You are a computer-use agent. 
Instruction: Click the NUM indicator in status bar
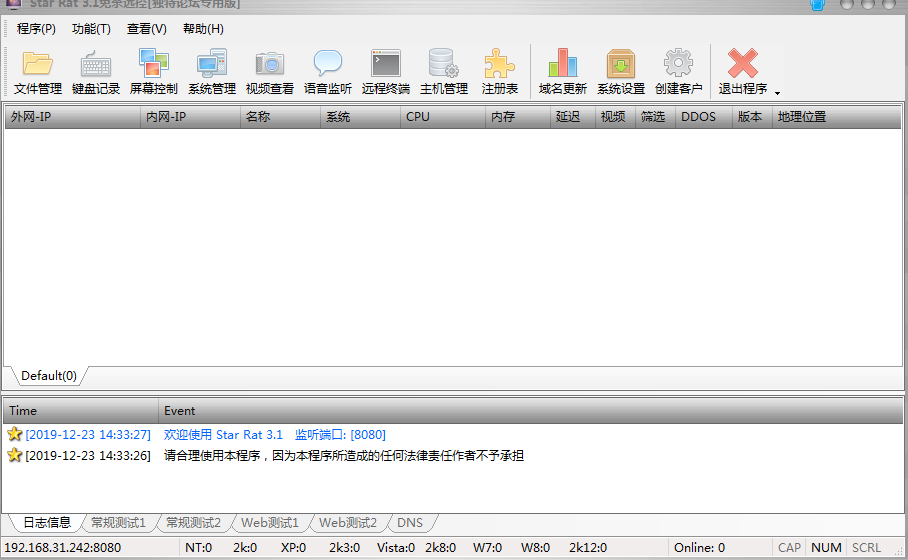826,548
